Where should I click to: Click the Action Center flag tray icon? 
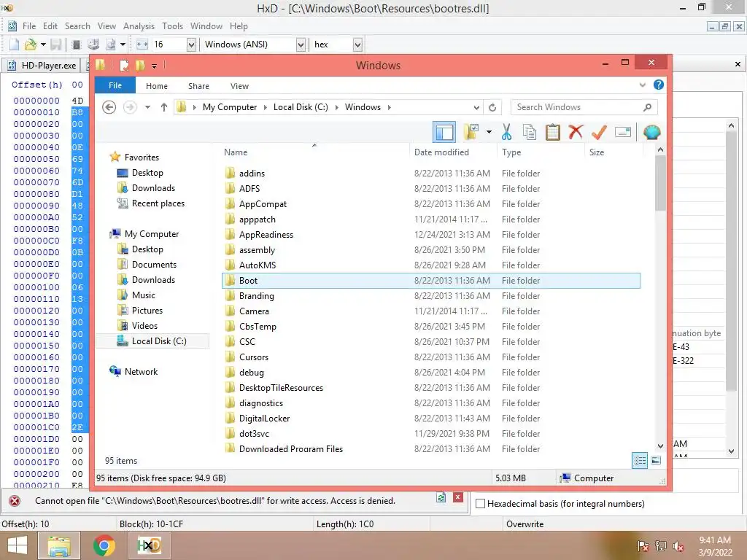pyautogui.click(x=643, y=545)
